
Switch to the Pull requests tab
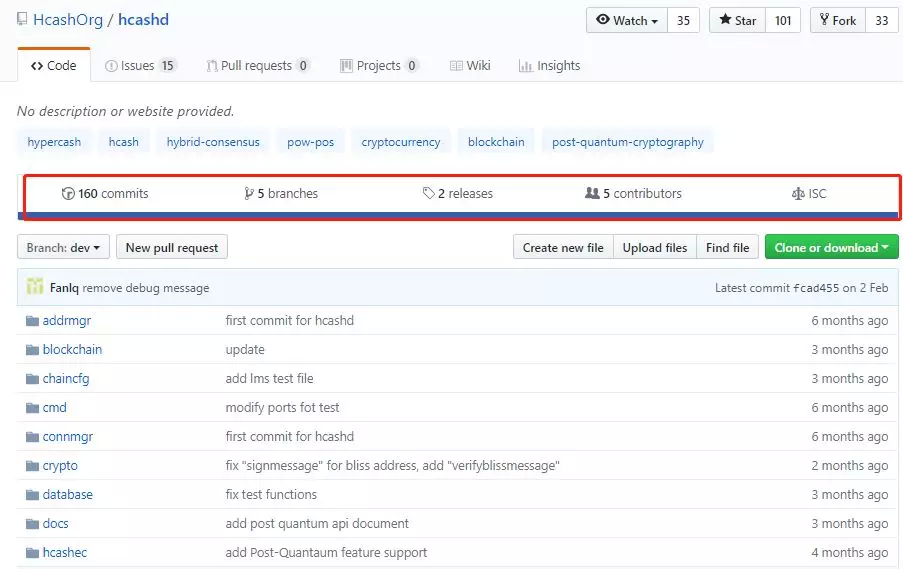coord(257,66)
